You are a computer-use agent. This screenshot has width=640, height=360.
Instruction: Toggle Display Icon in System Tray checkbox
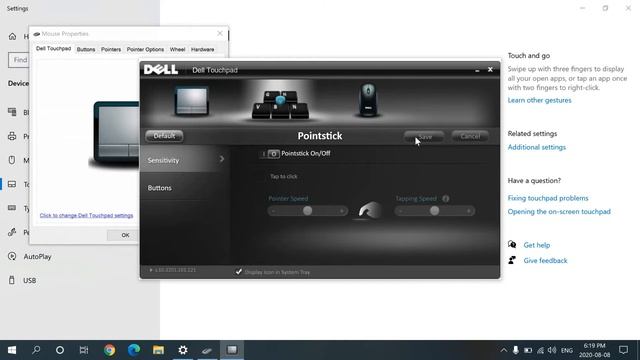pos(239,271)
